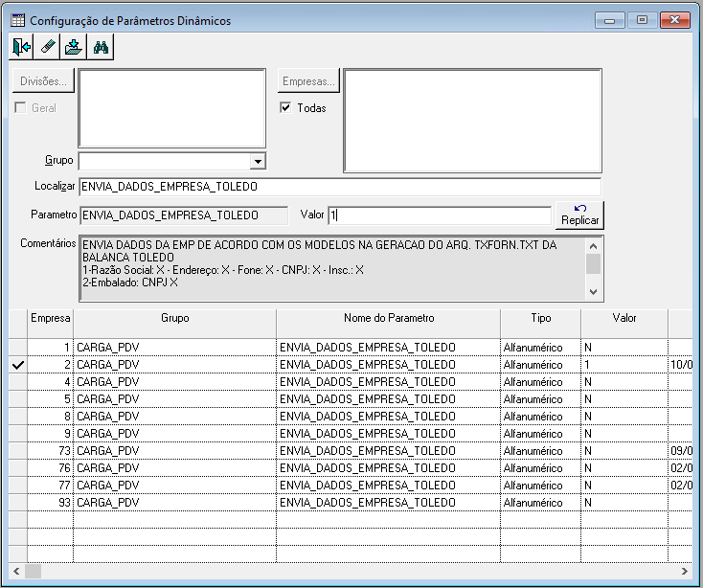Toggle the Geral checkbox
The height and width of the screenshot is (588, 703).
click(20, 107)
